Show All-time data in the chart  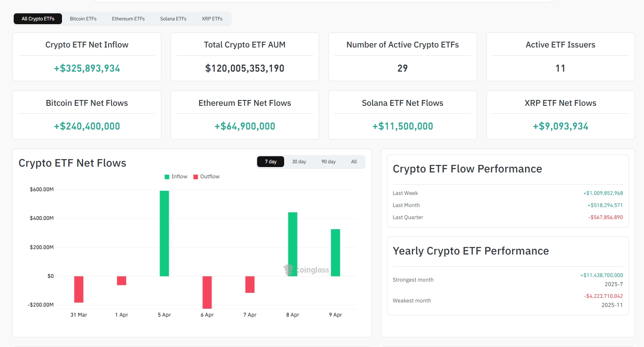pyautogui.click(x=354, y=161)
